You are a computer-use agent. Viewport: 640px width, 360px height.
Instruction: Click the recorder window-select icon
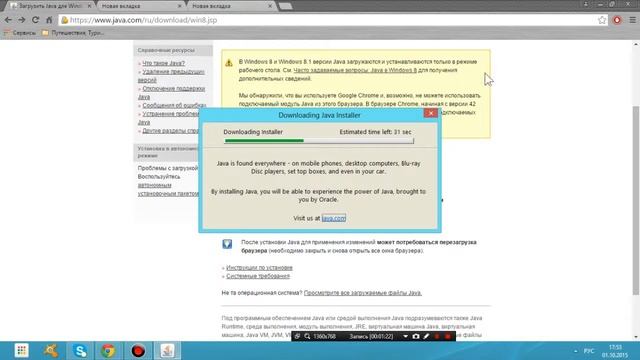tap(298, 336)
